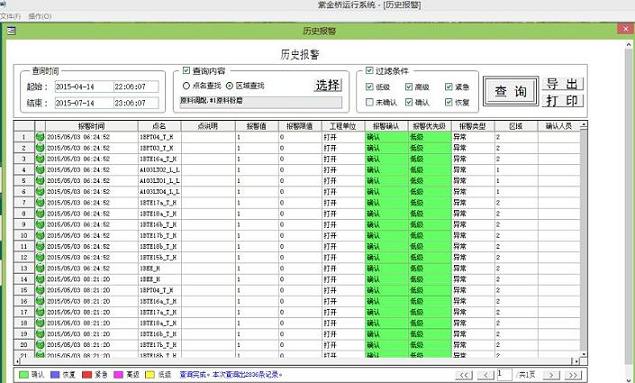Go to the first page with the << button
This screenshot has height=383, width=635.
click(463, 375)
